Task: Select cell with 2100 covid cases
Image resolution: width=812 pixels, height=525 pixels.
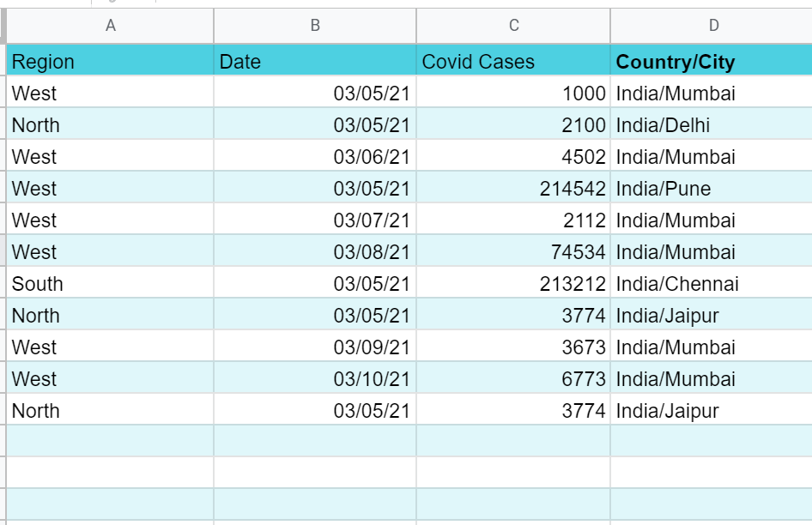Action: click(x=513, y=124)
